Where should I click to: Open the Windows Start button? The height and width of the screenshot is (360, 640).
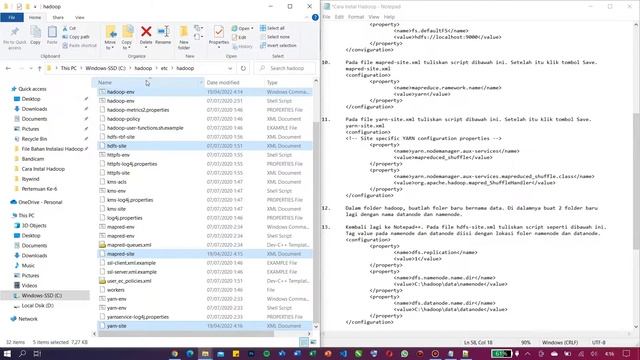(7, 353)
